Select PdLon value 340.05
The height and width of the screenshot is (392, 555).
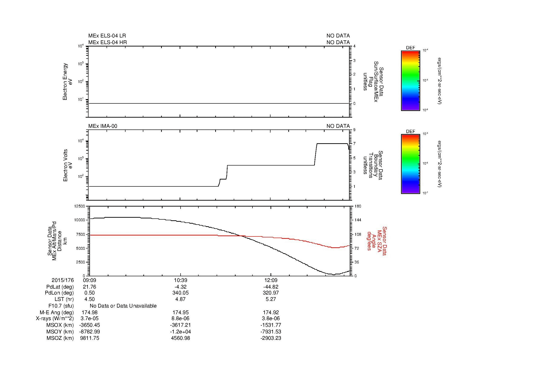point(180,293)
